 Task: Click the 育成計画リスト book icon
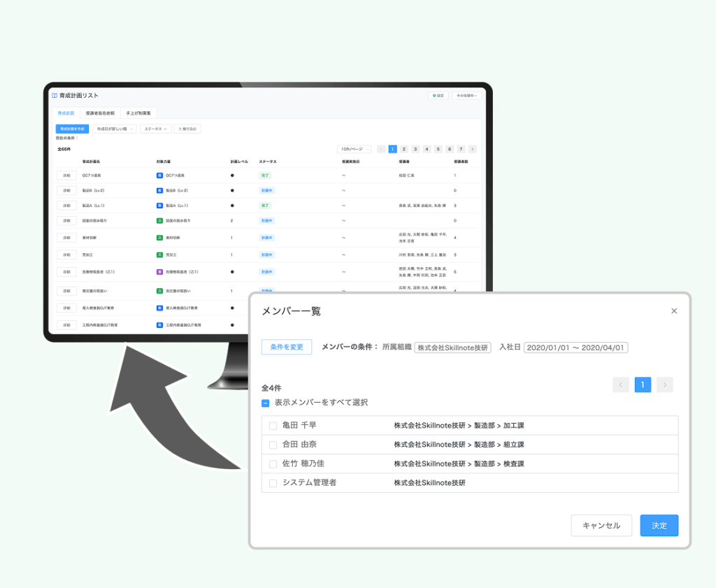pos(55,95)
